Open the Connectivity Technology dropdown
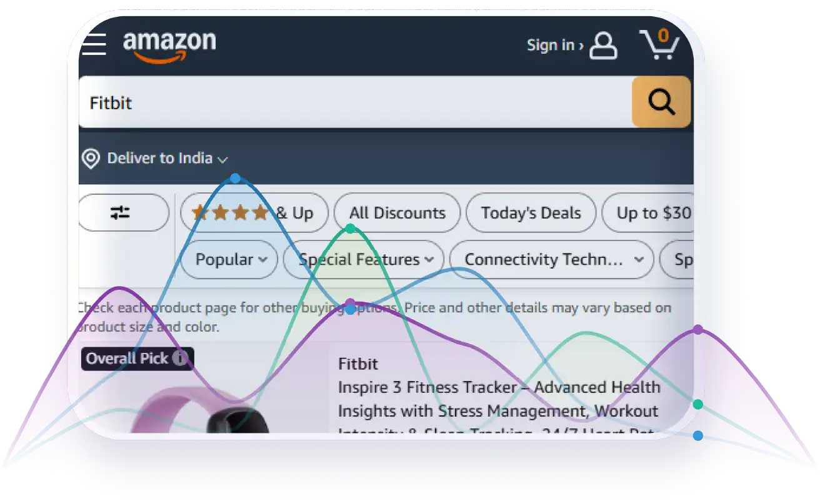The height and width of the screenshot is (504, 820). tap(552, 259)
